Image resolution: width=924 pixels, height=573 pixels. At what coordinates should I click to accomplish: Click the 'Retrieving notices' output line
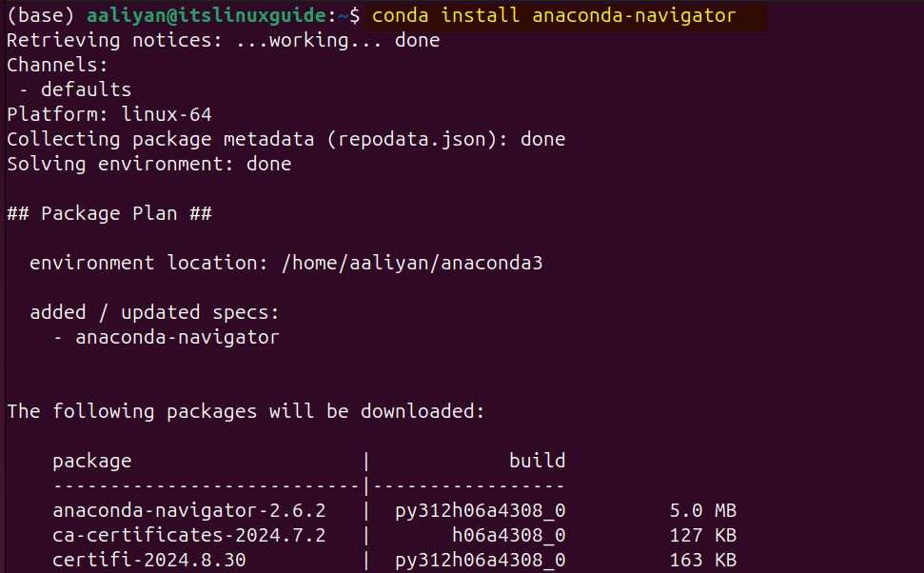click(224, 41)
